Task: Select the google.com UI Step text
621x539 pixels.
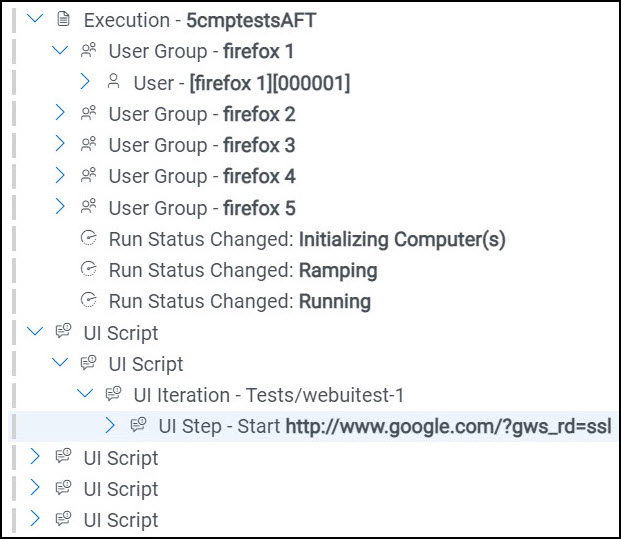Action: [384, 427]
